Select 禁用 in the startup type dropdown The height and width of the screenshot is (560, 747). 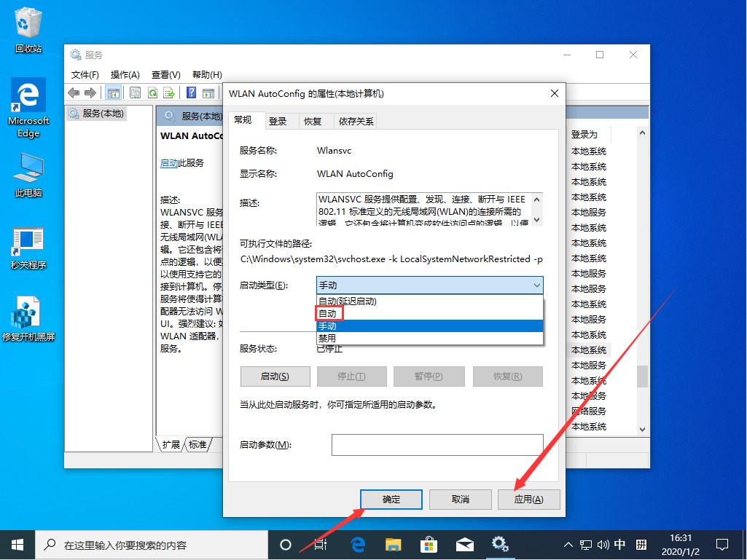(x=327, y=339)
